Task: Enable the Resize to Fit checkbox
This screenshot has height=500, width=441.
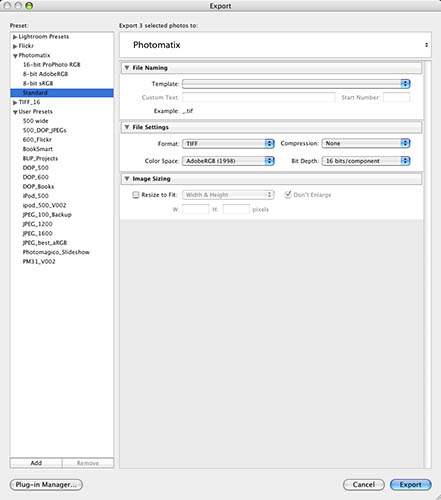Action: coord(136,195)
